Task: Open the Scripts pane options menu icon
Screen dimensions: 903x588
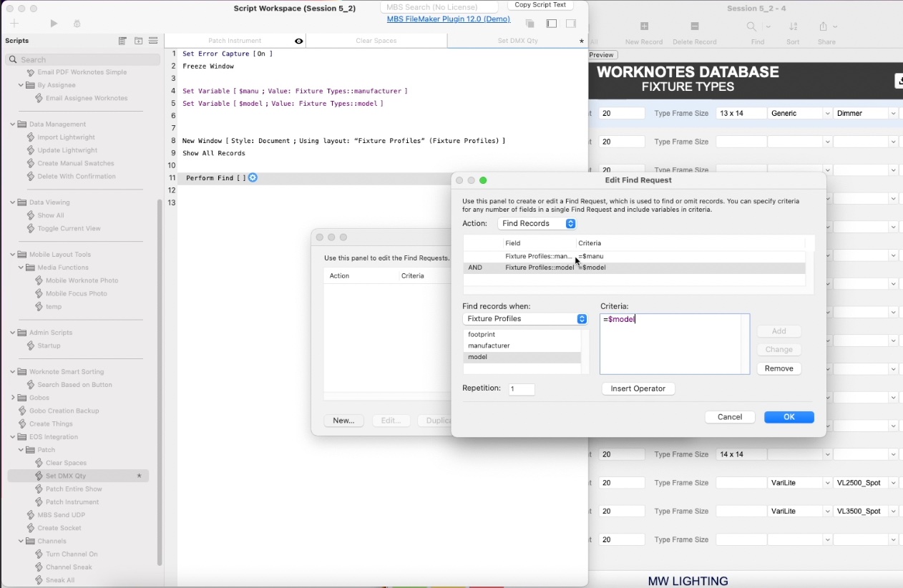Action: [153, 41]
